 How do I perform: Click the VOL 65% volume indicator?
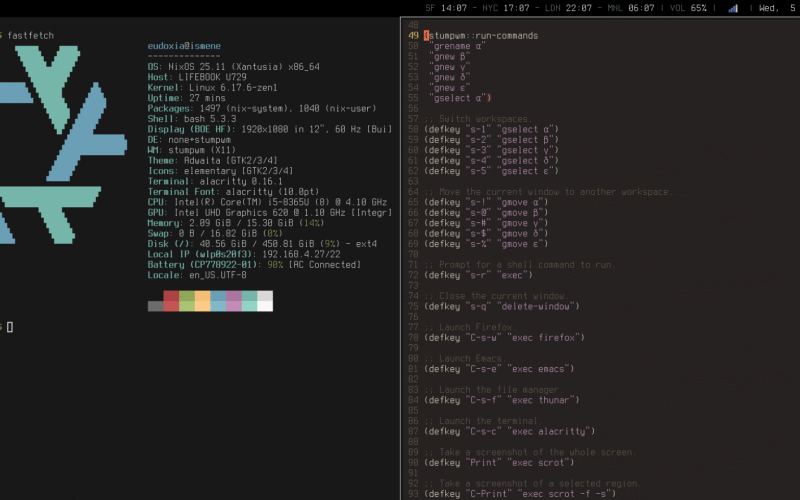point(687,8)
